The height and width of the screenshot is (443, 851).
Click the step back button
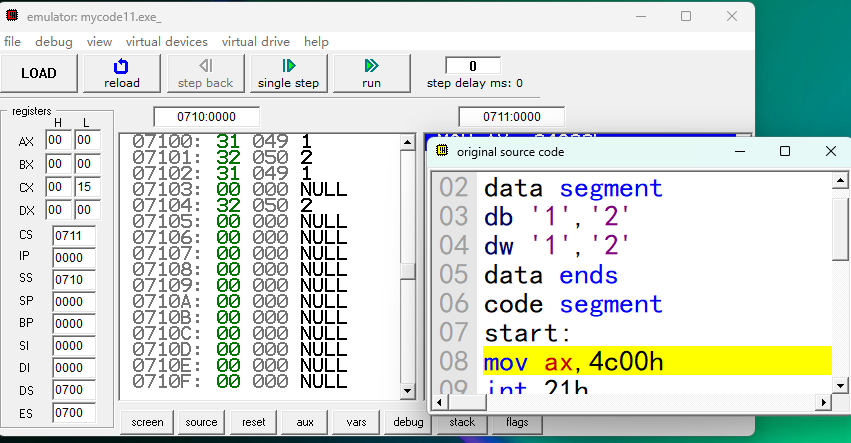coord(205,73)
